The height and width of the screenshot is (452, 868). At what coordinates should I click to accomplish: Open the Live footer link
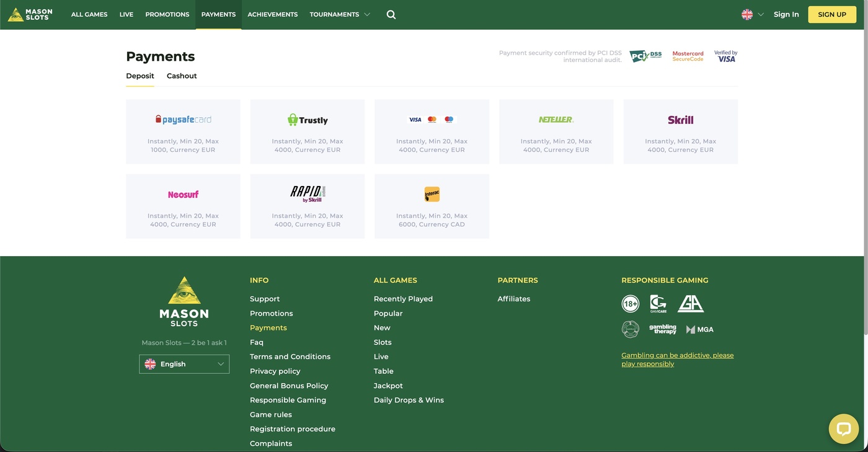point(381,357)
